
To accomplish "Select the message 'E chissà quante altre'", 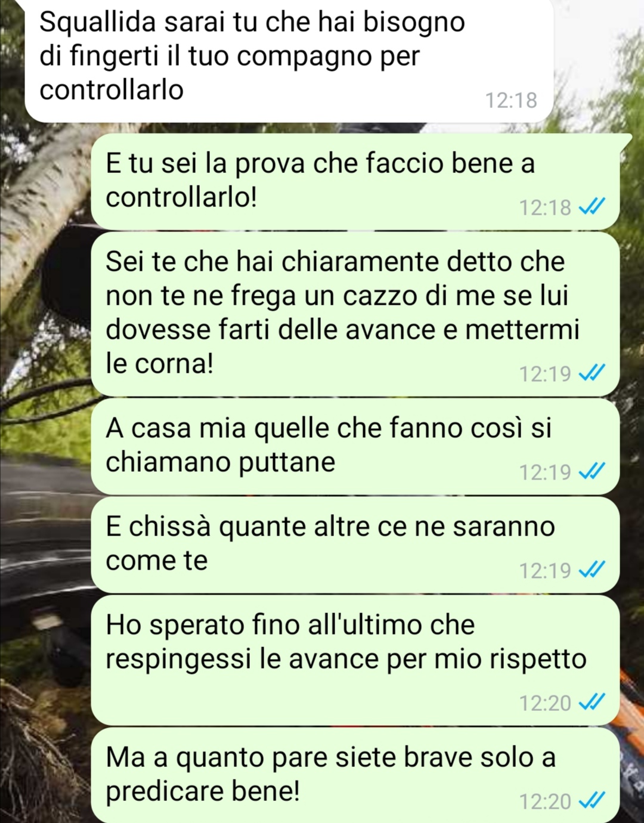I will coord(355,544).
